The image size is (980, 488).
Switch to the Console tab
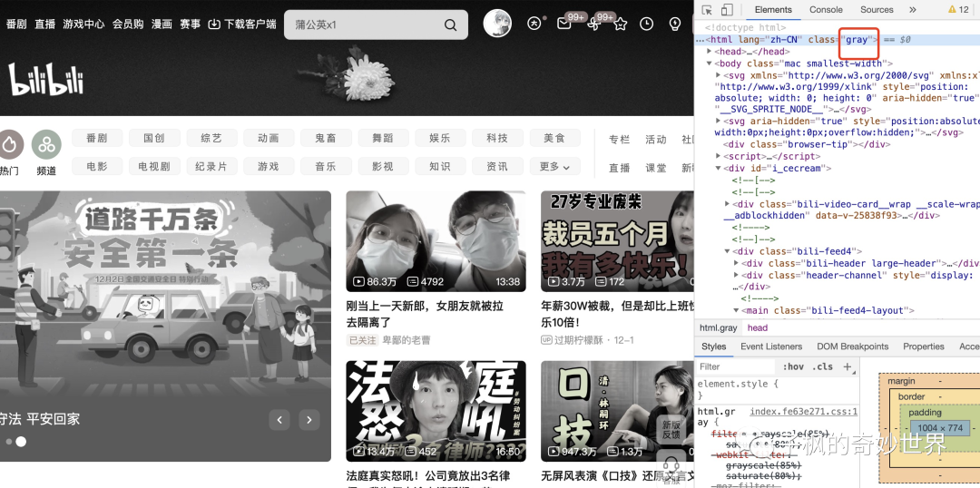[x=827, y=9]
